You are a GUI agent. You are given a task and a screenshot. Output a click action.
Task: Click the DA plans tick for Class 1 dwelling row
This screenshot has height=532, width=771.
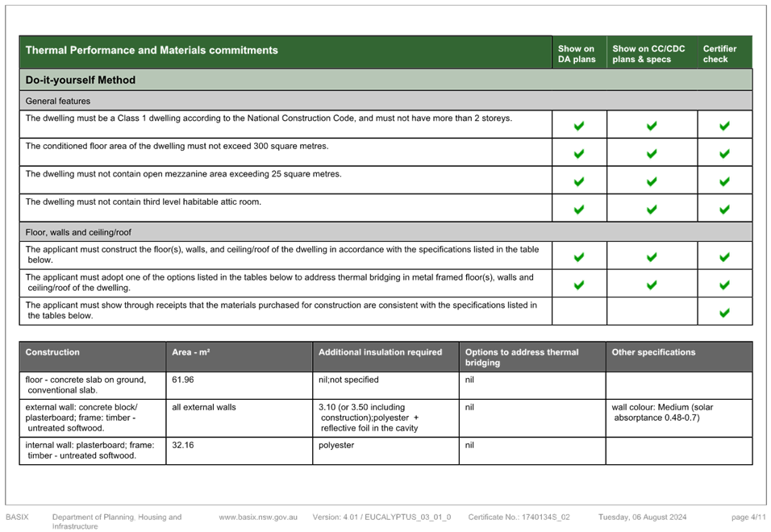pos(579,126)
